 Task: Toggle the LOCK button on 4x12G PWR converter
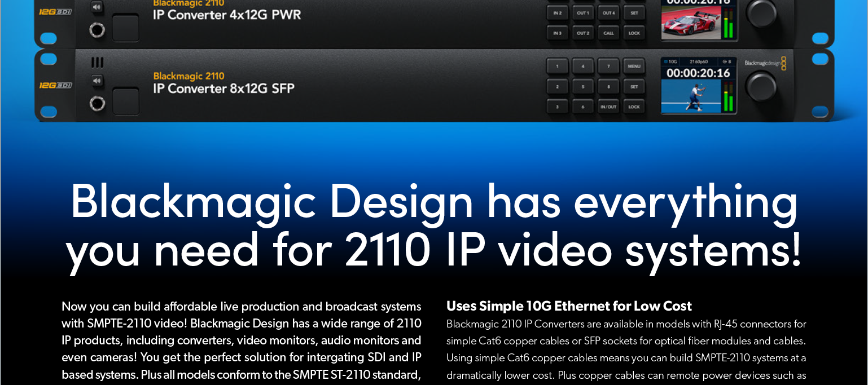pyautogui.click(x=634, y=33)
